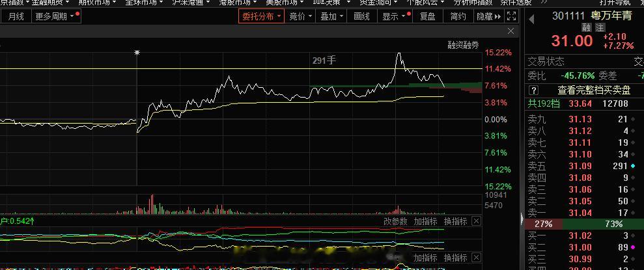Click 卖二 price 31.05
This screenshot has height=270, width=644.
580,201
